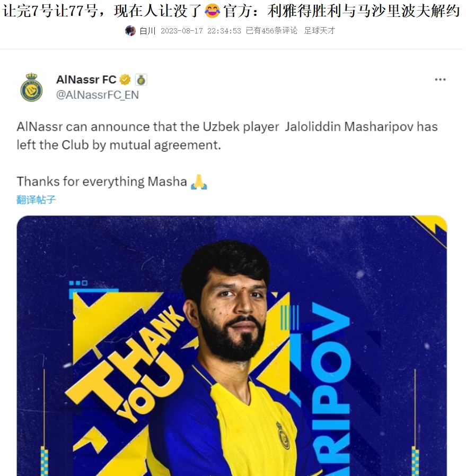The height and width of the screenshot is (476, 466).
Task: Click the article headline text
Action: [231, 11]
